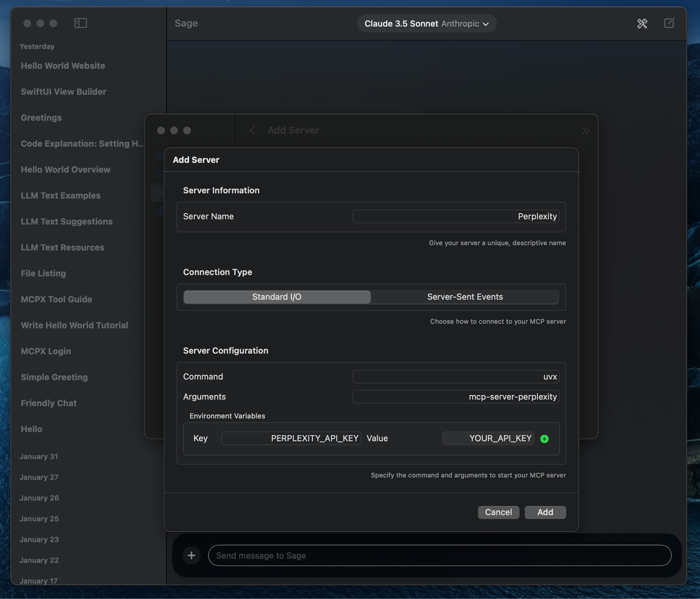Select the MCPX Login conversation
Screen dimensions: 700x599
pos(46,351)
